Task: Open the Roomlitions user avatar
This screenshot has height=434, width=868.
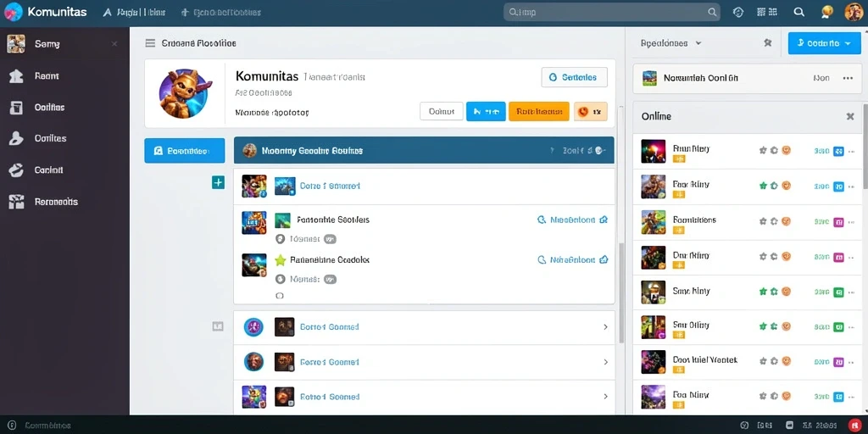Action: pos(654,221)
